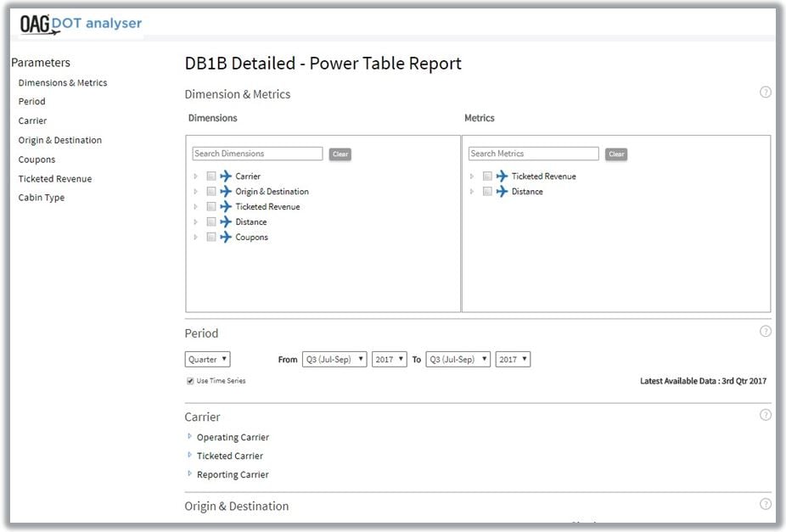Open the Carrier section help icon
Viewport: 786px width, 532px height.
(765, 415)
